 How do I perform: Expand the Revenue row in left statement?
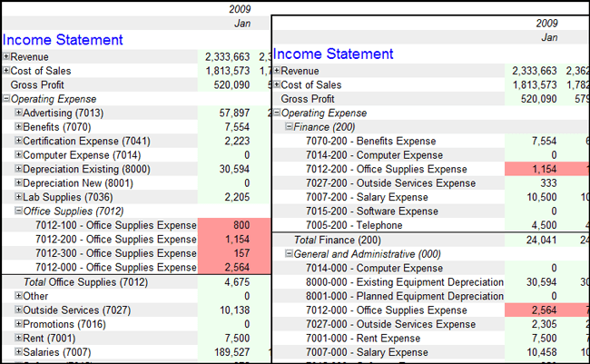point(6,56)
